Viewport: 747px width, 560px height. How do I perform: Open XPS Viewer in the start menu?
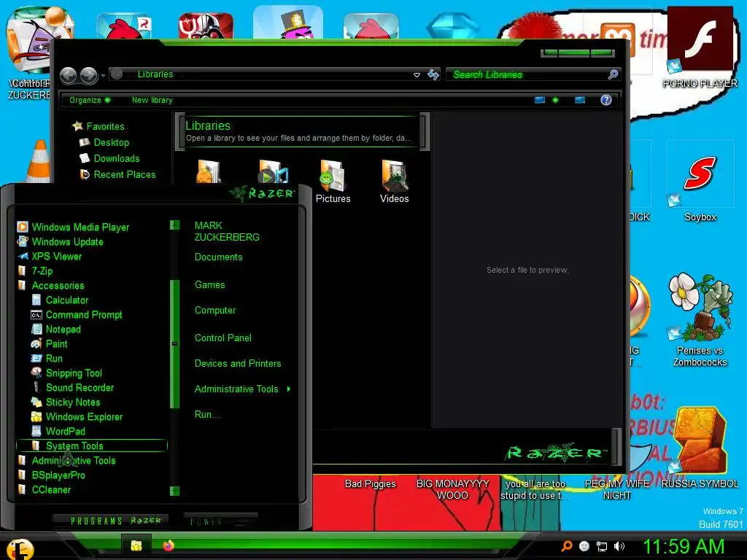pyautogui.click(x=50, y=256)
